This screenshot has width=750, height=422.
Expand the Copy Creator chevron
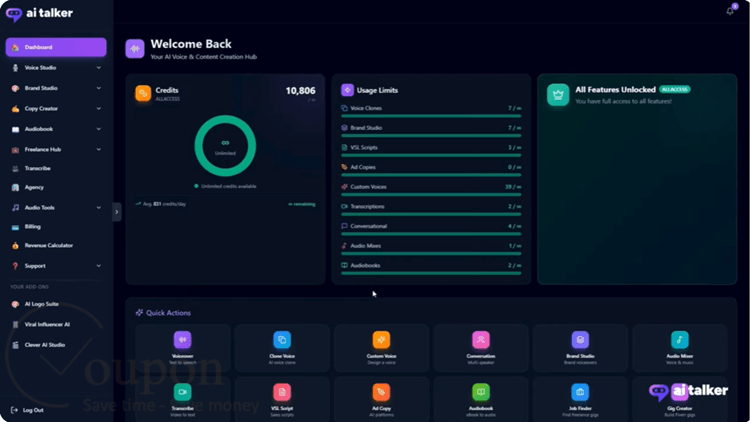pos(99,109)
